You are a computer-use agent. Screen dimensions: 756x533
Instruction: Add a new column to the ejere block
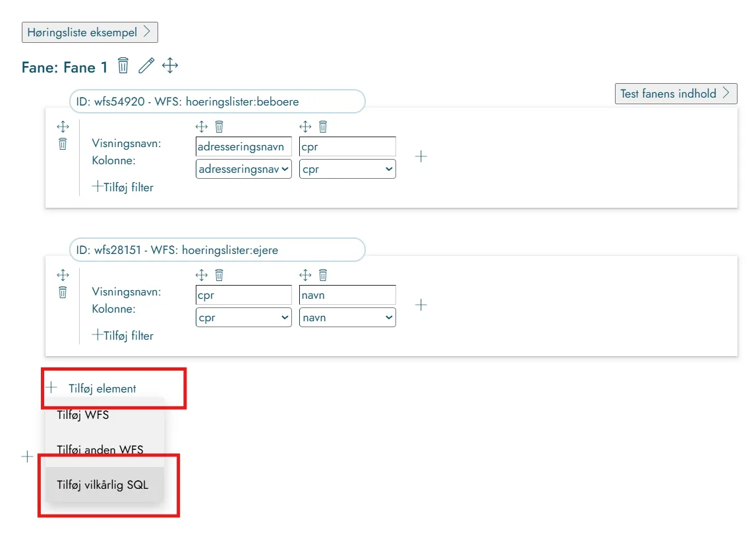point(421,305)
